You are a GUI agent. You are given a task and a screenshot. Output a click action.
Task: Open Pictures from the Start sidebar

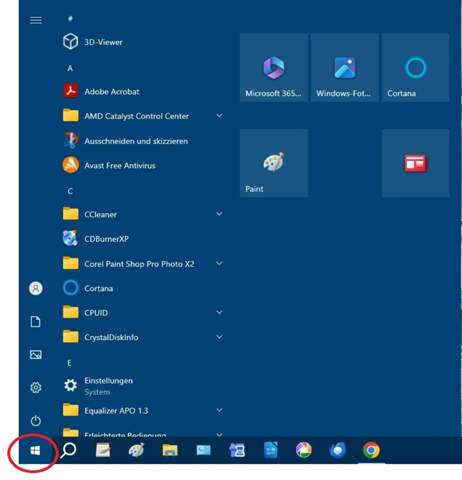(36, 354)
